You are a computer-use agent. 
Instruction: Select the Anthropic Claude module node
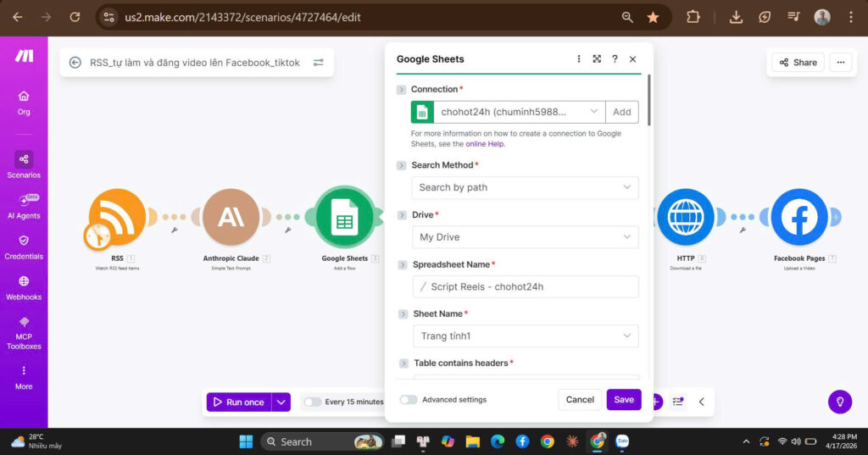[231, 218]
